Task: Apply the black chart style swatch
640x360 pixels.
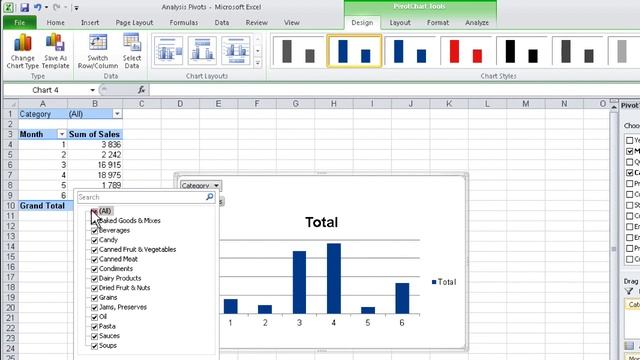Action: click(521, 51)
